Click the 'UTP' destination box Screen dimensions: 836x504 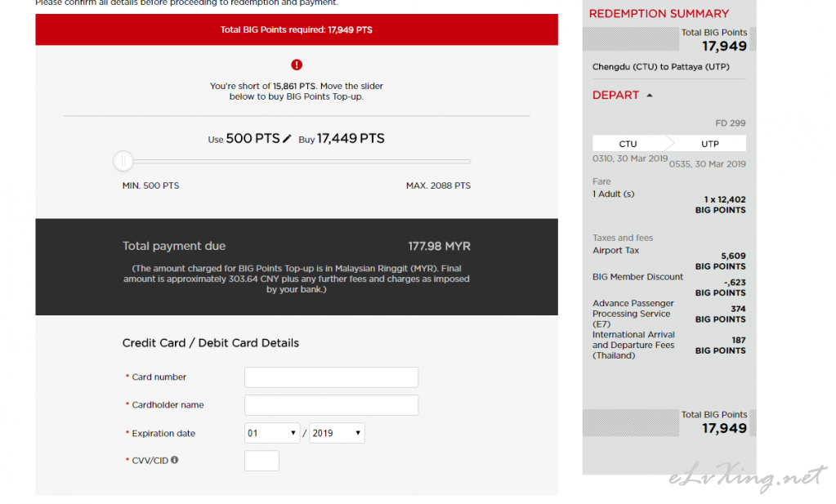(709, 144)
